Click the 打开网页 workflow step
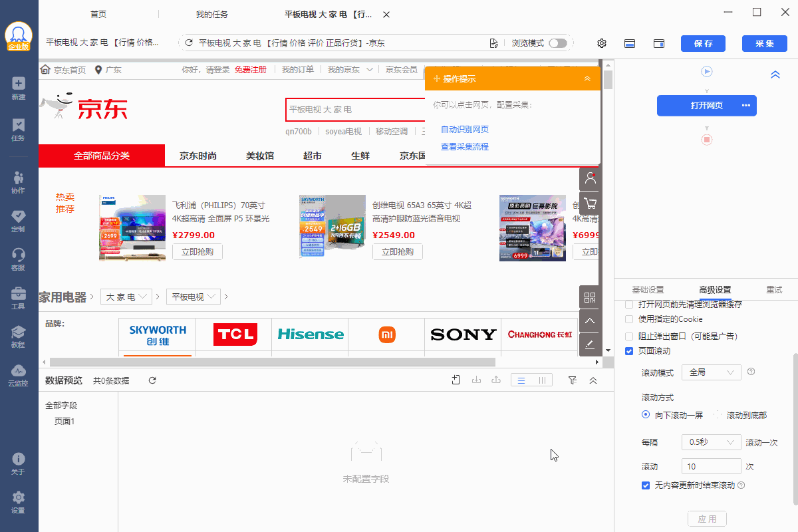 tap(707, 106)
